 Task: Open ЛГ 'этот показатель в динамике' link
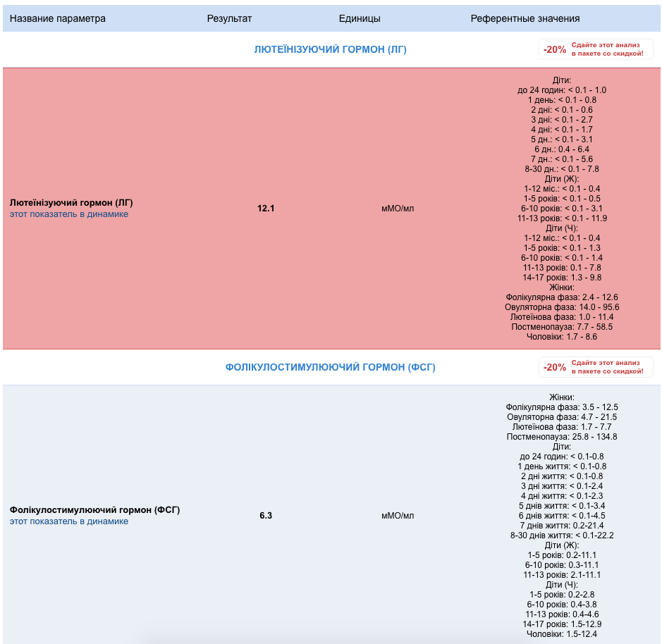69,214
